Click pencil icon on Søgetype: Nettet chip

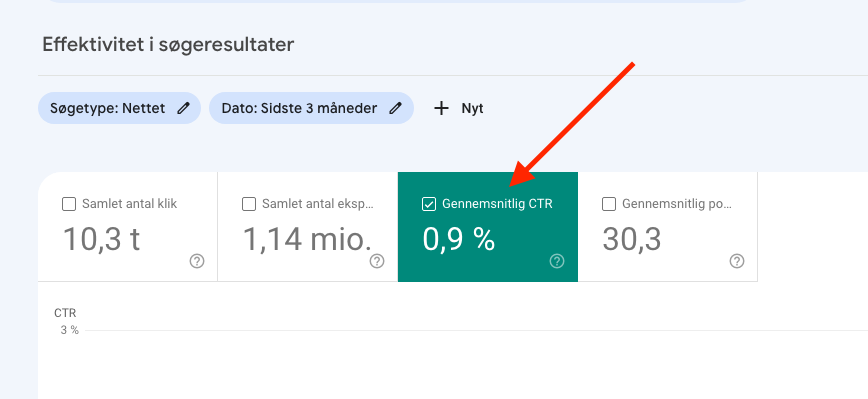point(183,108)
